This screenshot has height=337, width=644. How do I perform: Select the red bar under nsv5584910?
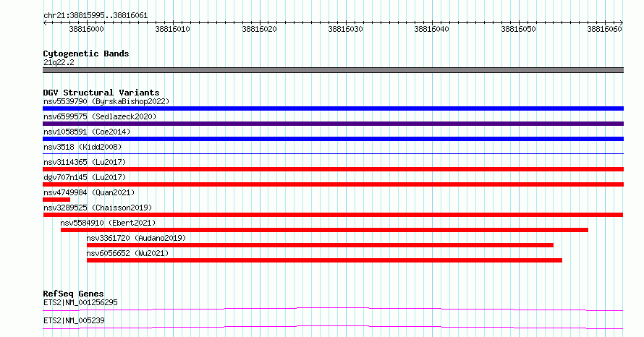(x=324, y=230)
